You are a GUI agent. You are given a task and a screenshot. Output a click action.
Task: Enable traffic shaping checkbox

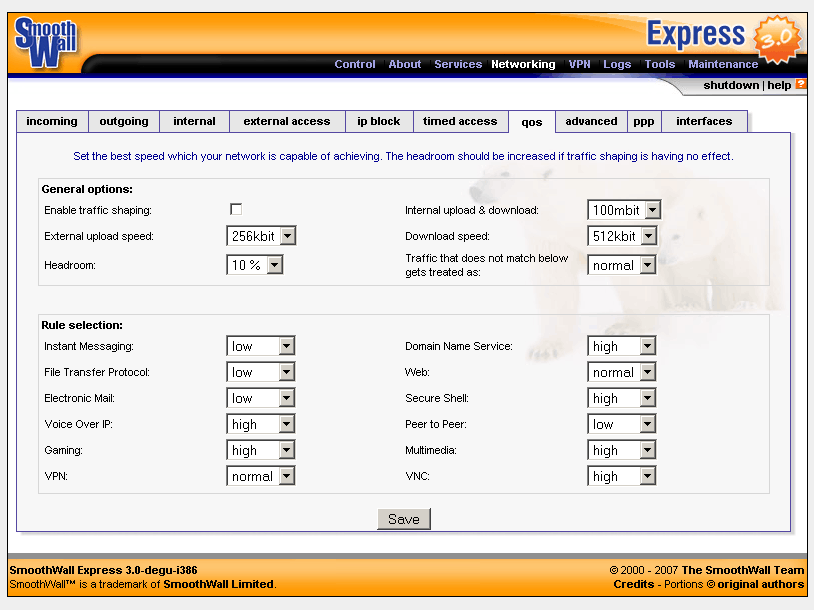click(x=236, y=209)
